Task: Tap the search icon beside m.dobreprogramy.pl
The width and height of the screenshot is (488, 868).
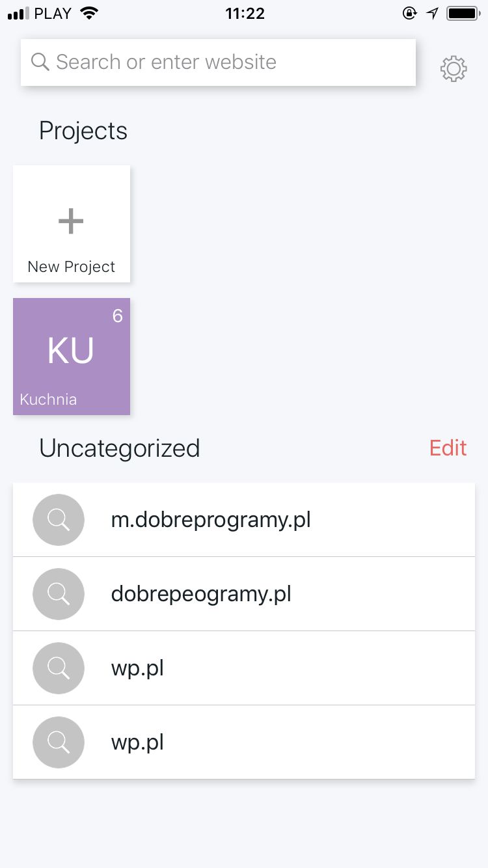Action: coord(59,520)
